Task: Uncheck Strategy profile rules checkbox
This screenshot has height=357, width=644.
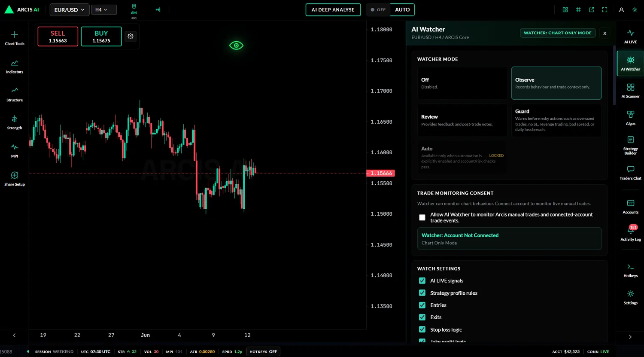Action: click(422, 293)
